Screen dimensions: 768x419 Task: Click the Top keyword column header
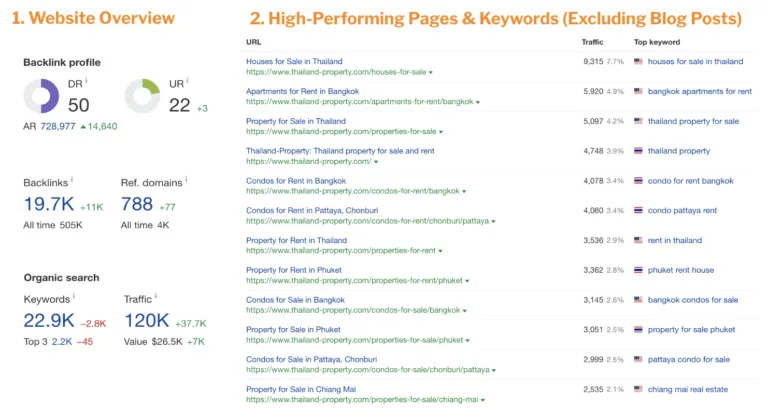coord(657,42)
